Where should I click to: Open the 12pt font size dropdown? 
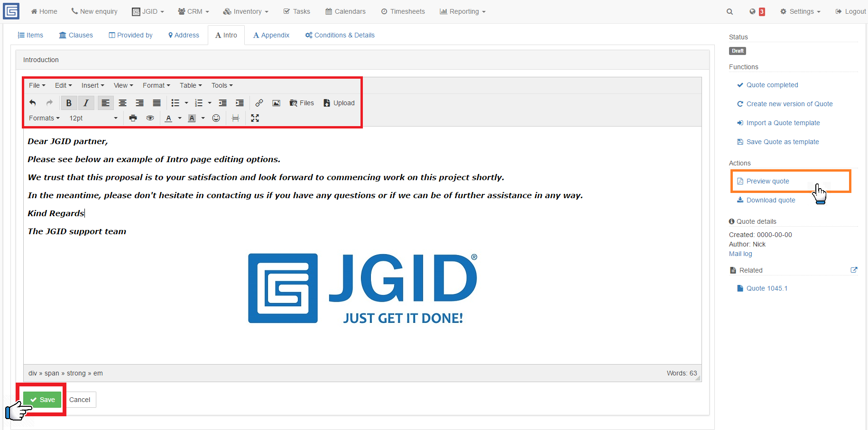[93, 118]
